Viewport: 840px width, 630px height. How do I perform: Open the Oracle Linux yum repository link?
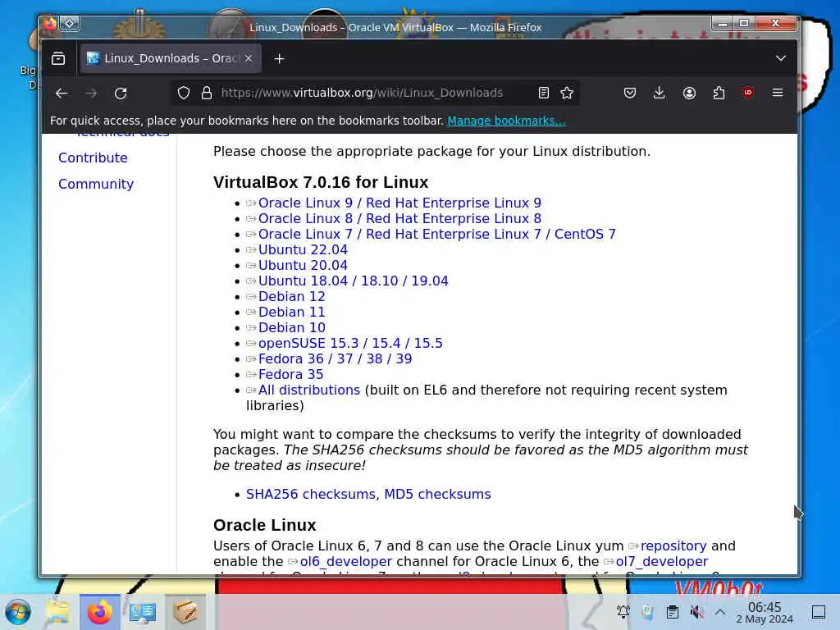[673, 546]
